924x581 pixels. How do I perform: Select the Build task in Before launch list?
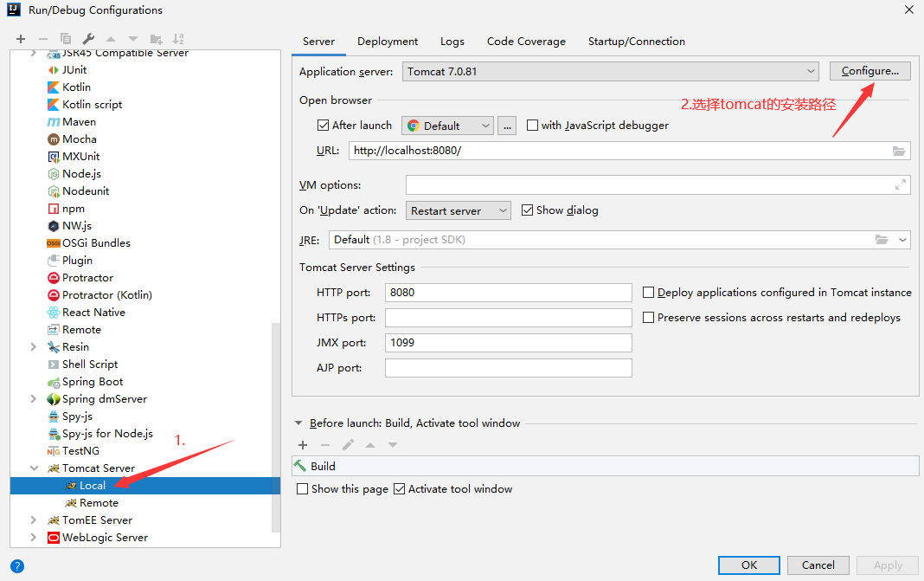(x=606, y=466)
